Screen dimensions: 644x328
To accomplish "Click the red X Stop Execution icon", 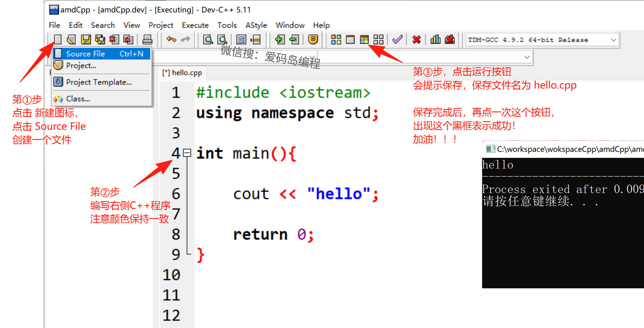I will [x=416, y=39].
